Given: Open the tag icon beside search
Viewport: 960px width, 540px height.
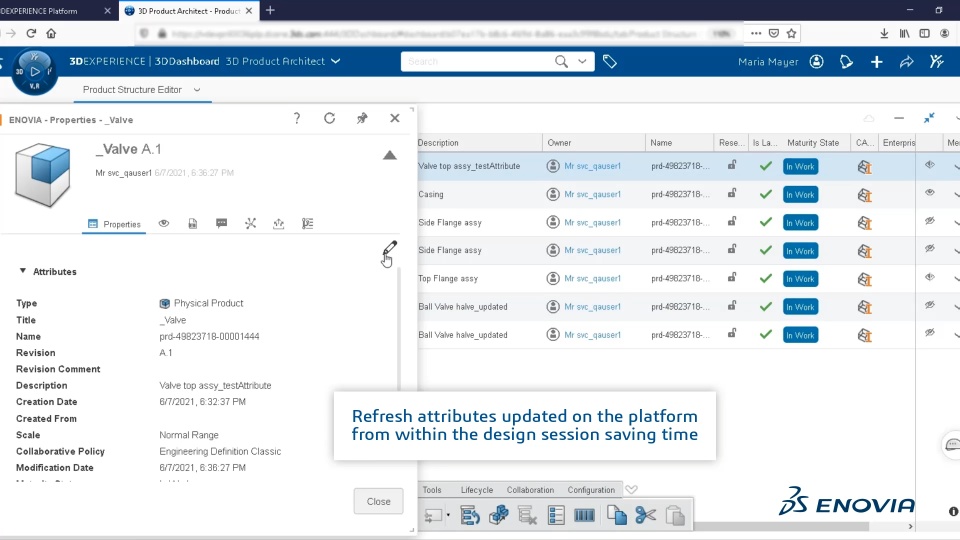Looking at the screenshot, I should coord(610,62).
